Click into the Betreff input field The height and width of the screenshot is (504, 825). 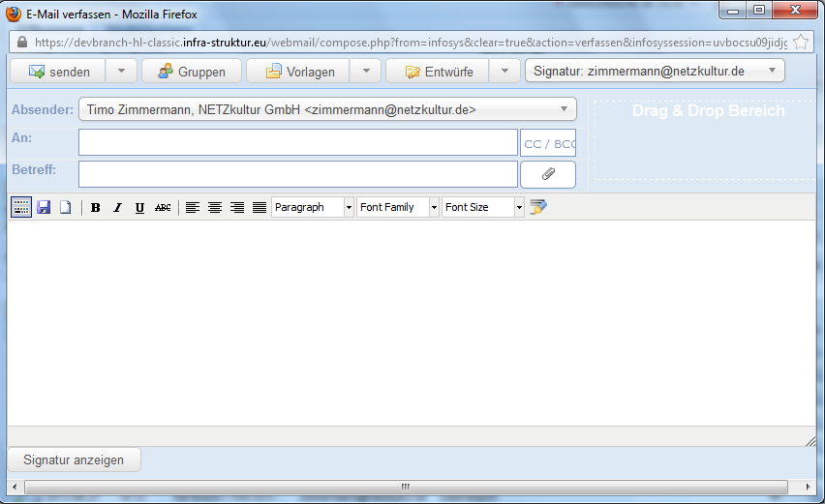click(297, 174)
